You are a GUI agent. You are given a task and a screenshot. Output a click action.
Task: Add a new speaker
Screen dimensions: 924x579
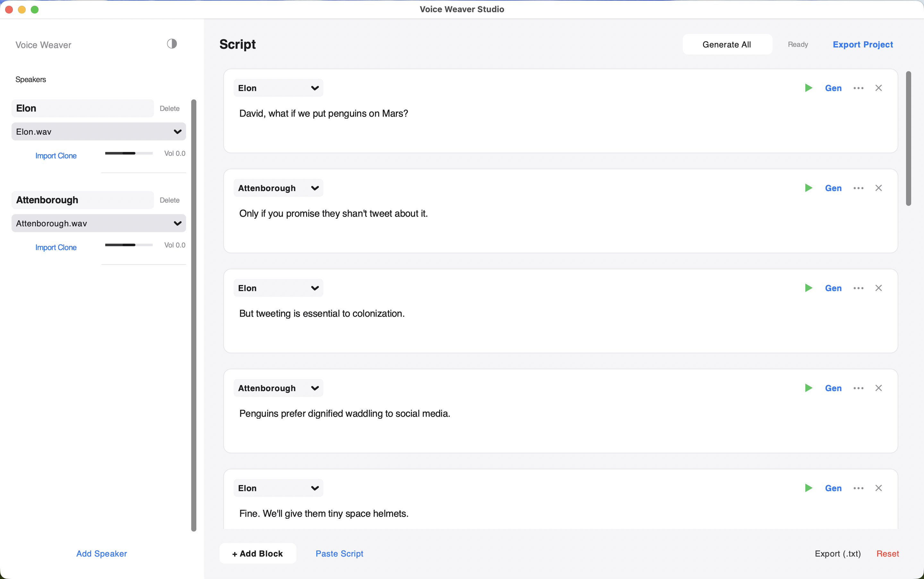click(101, 553)
